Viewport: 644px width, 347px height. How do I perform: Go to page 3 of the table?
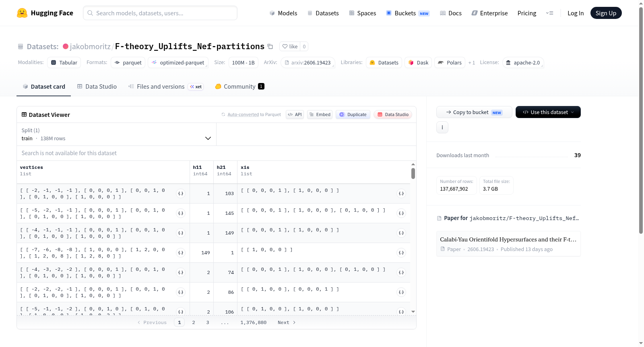point(208,322)
